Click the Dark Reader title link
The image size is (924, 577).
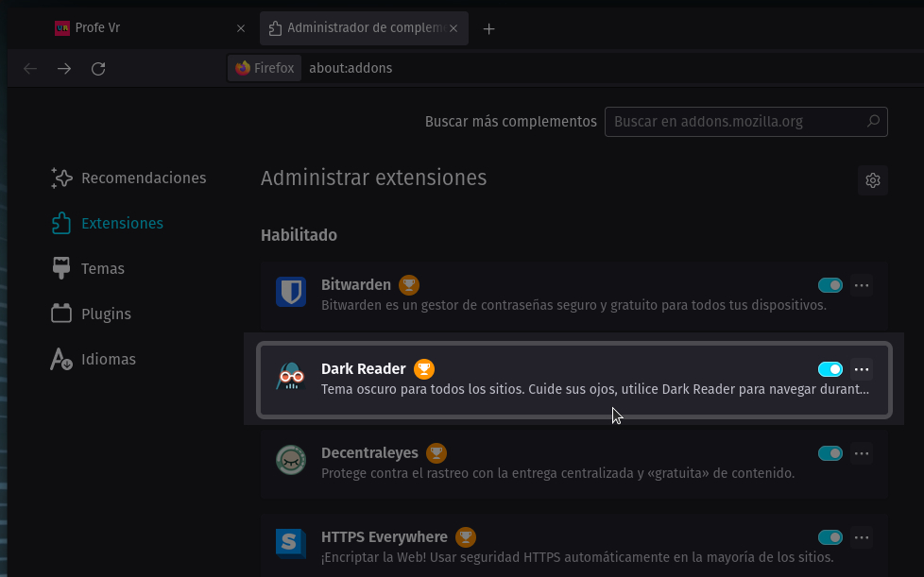363,368
